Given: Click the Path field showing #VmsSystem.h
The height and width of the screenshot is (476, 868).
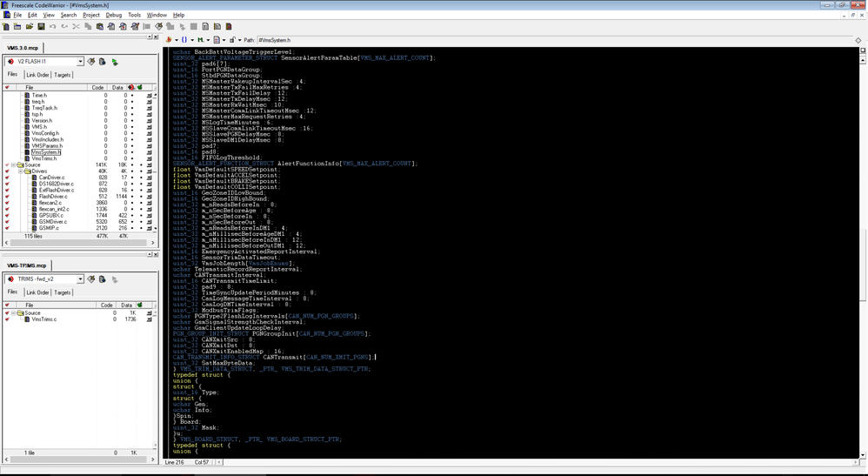Looking at the screenshot, I should click(553, 40).
